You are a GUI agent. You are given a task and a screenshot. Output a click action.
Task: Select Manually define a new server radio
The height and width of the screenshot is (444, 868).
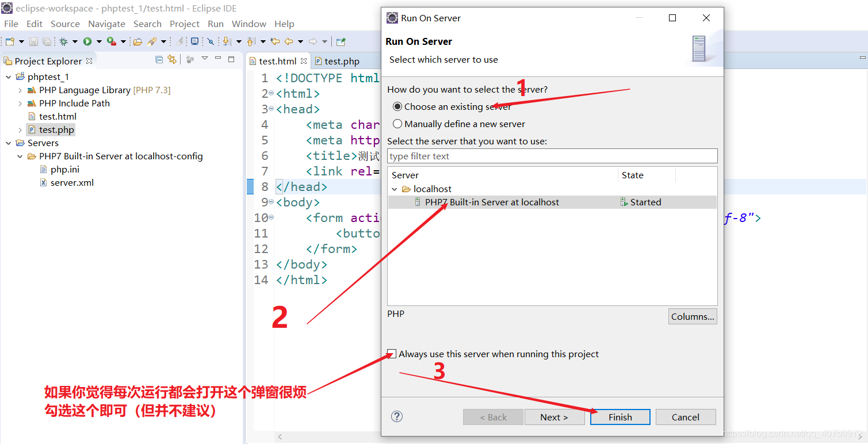[x=397, y=124]
